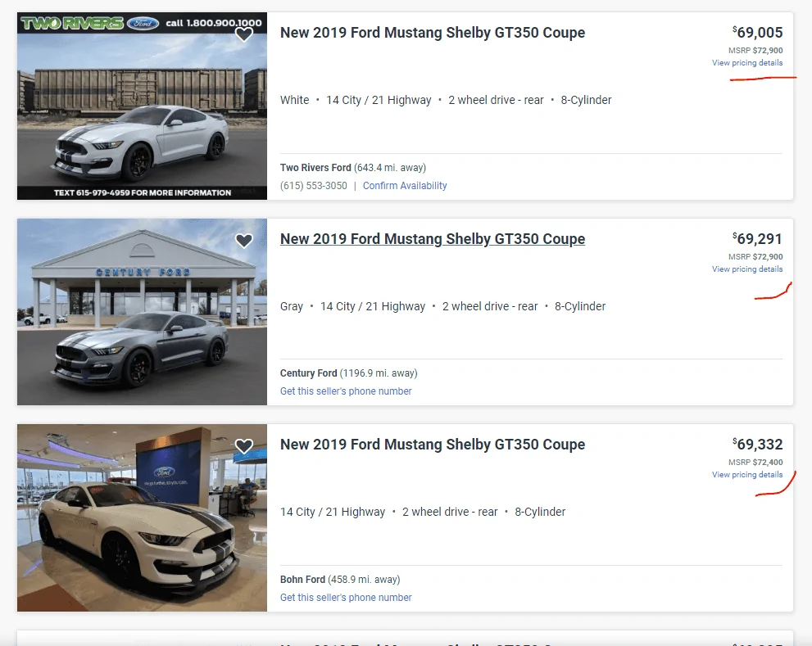Open the $69,291 Shelby GT350 listing title
Viewport: 812px width, 646px height.
click(x=433, y=238)
